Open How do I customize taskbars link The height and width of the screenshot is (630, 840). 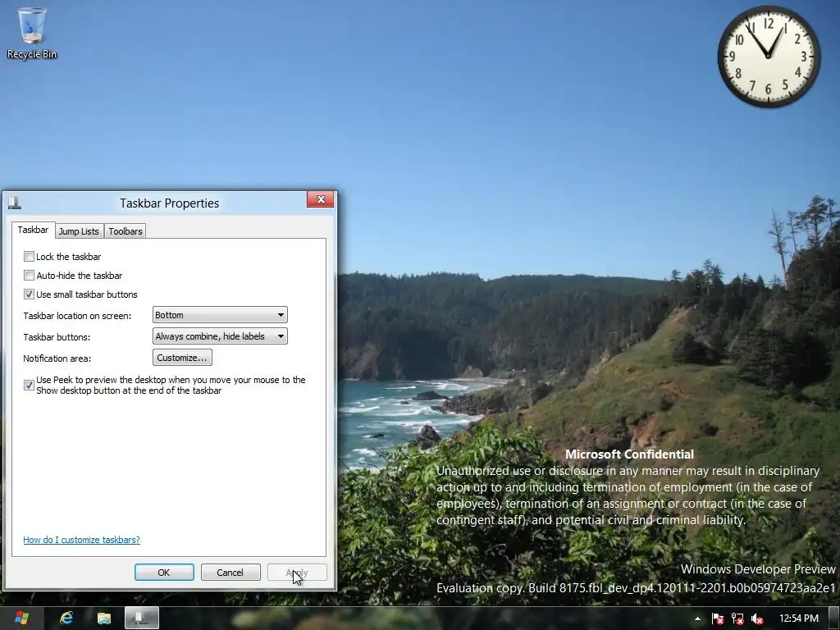(x=81, y=540)
